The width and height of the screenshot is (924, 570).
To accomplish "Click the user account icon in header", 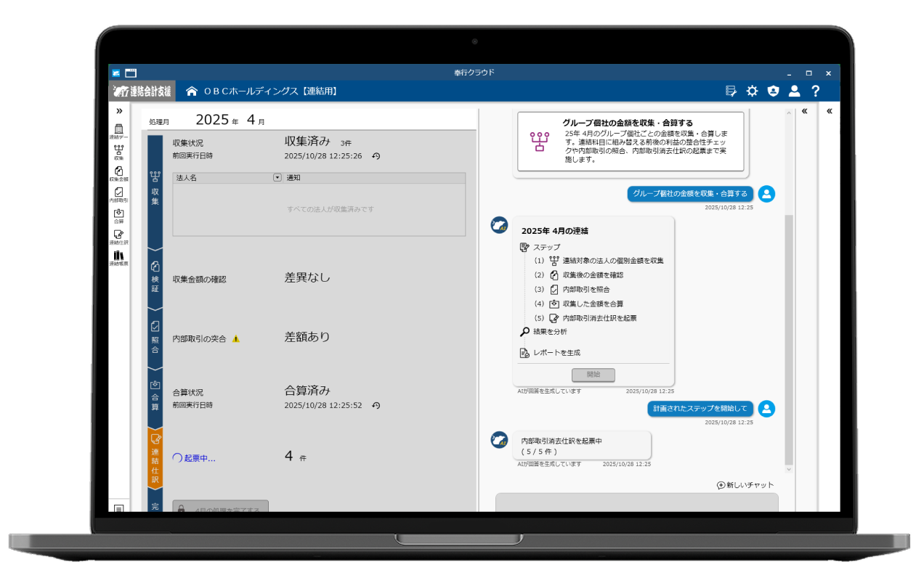I will [x=794, y=91].
